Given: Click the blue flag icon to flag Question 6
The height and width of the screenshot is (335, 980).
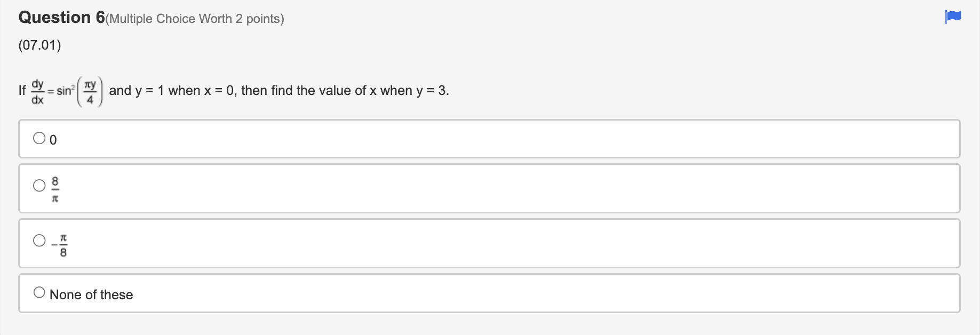Looking at the screenshot, I should point(953,17).
